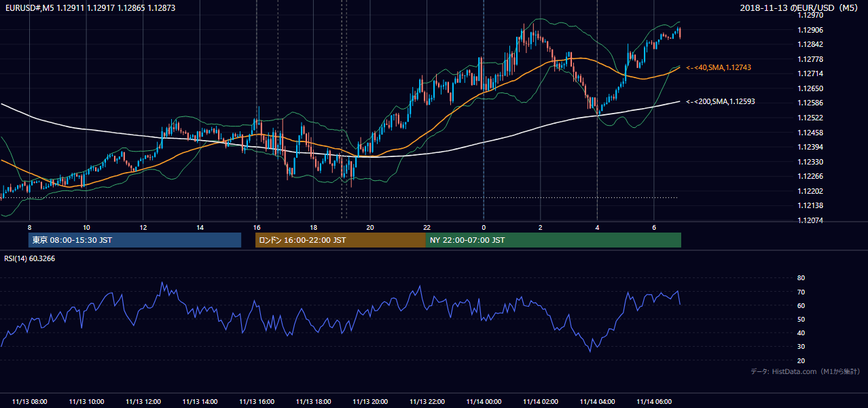Click the hour label 6 under the price chart

pos(654,226)
